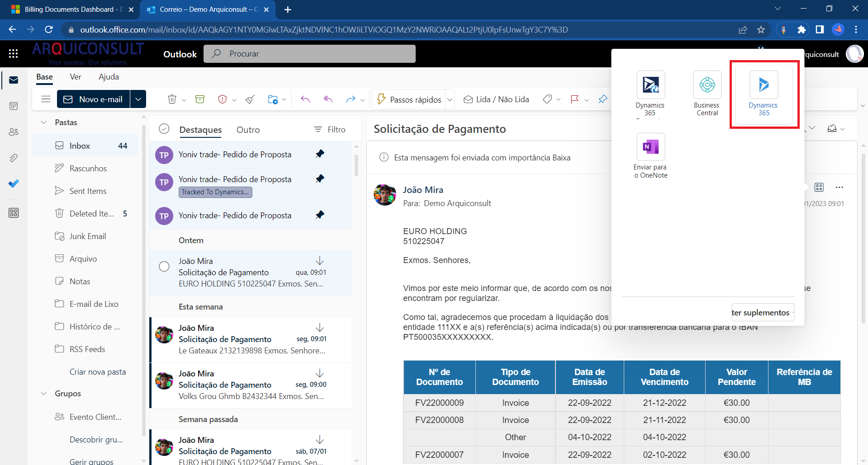Viewport: 868px width, 465px height.
Task: Switch to the Base ribbon tab
Action: [x=44, y=77]
